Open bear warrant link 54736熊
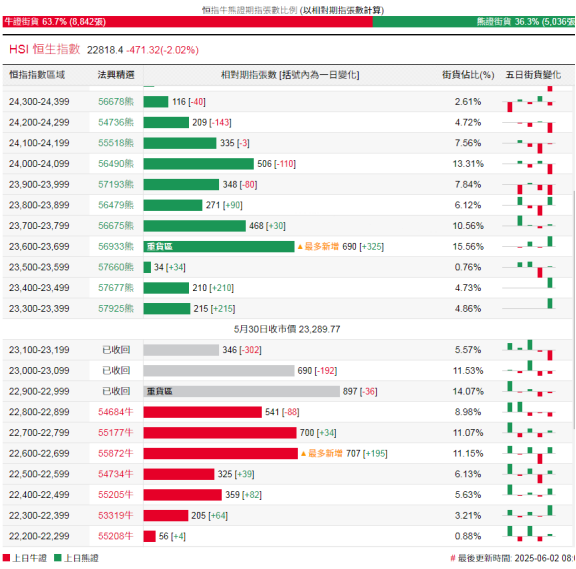The image size is (576, 569). pos(116,122)
